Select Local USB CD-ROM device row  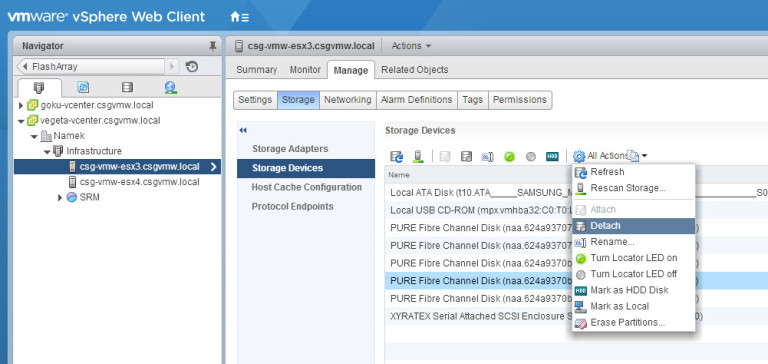pyautogui.click(x=576, y=211)
